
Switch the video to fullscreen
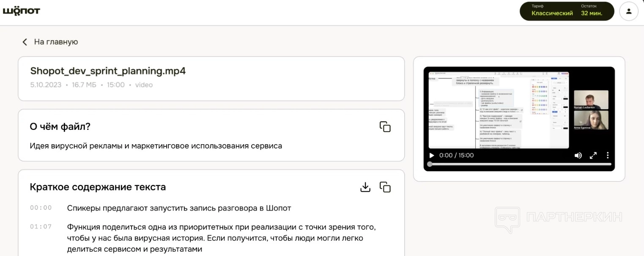pyautogui.click(x=593, y=155)
